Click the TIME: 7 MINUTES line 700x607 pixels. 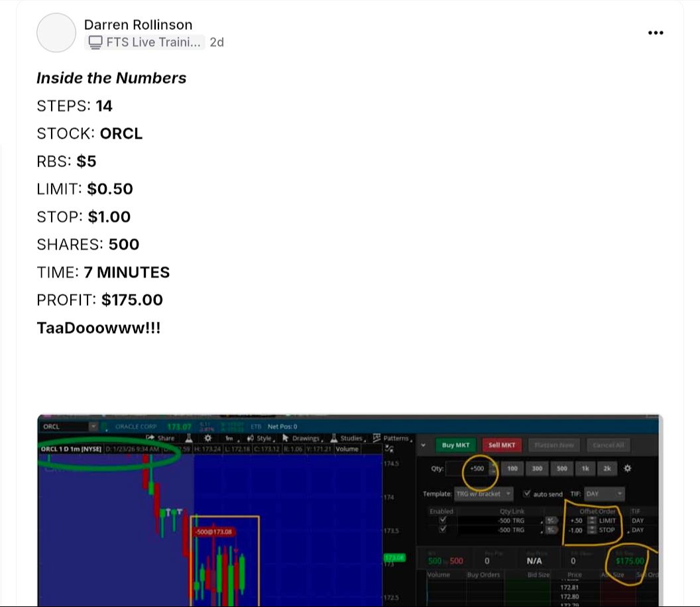[x=103, y=272]
